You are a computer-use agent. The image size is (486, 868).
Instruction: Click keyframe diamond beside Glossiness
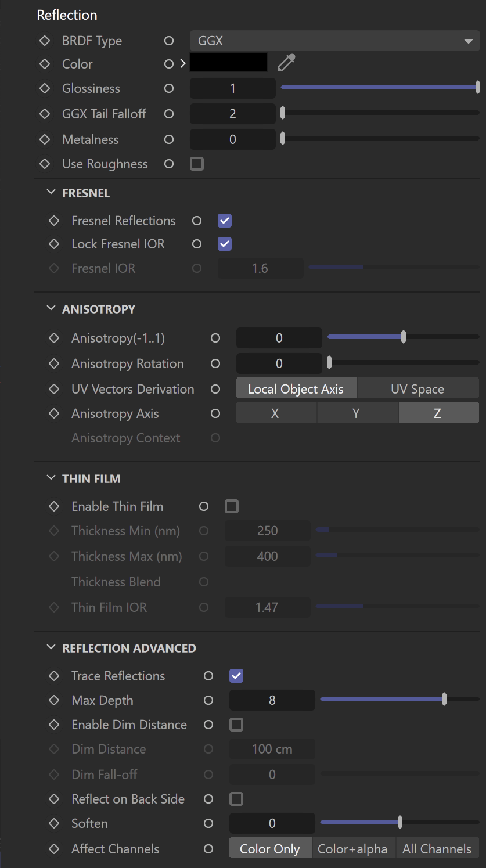pyautogui.click(x=45, y=89)
